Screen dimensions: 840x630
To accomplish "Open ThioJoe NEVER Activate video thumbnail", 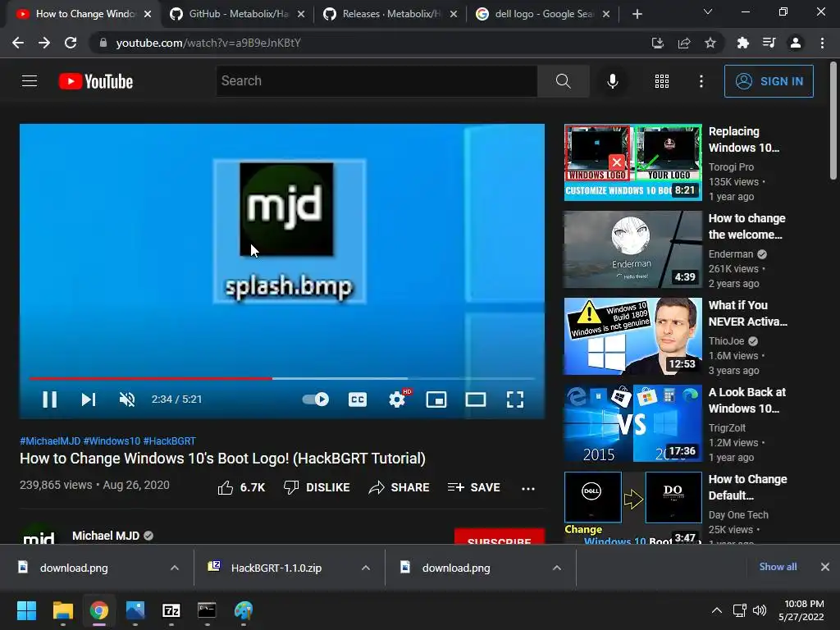I will (x=632, y=336).
